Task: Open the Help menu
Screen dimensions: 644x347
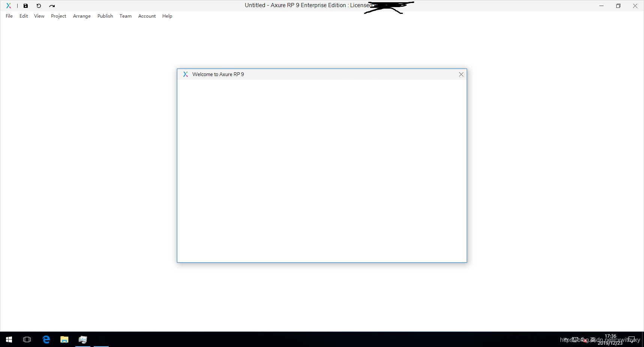Action: [167, 16]
